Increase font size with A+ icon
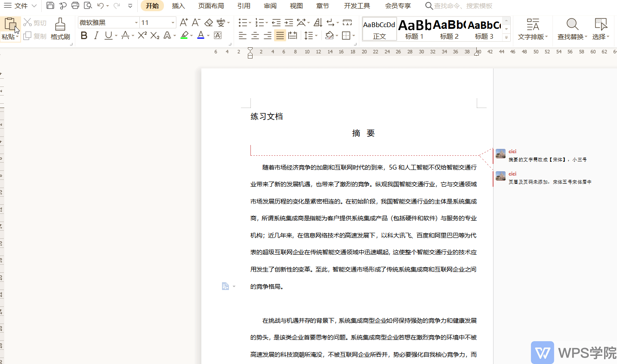This screenshot has height=364, width=617. point(184,22)
